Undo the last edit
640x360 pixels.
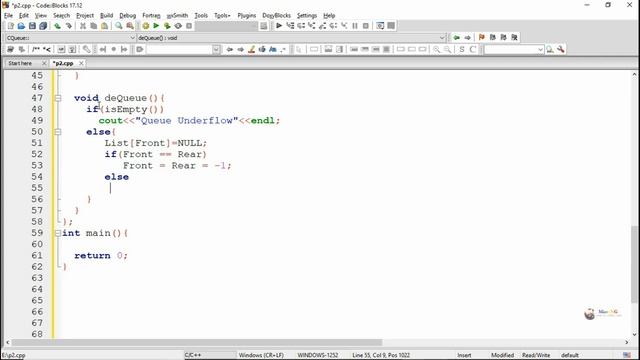(58, 26)
